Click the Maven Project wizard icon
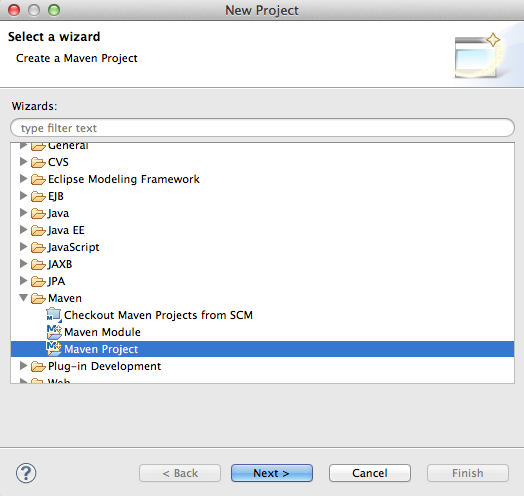 click(54, 349)
